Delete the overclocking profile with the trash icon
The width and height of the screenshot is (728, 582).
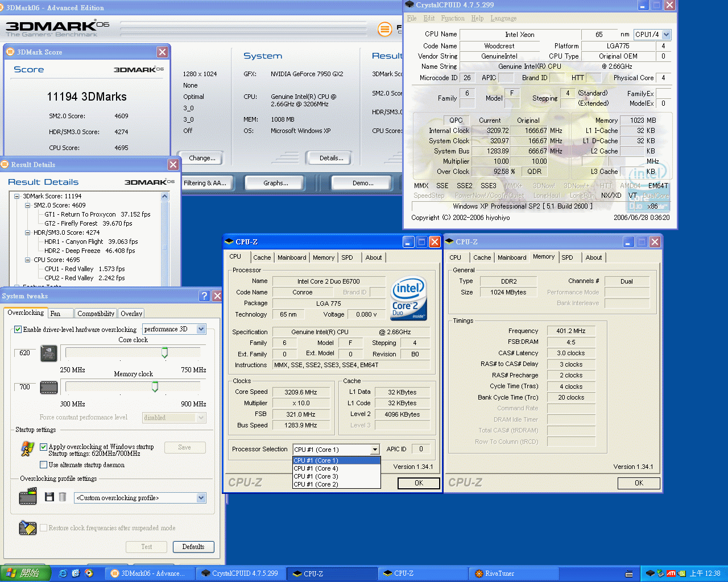[63, 497]
